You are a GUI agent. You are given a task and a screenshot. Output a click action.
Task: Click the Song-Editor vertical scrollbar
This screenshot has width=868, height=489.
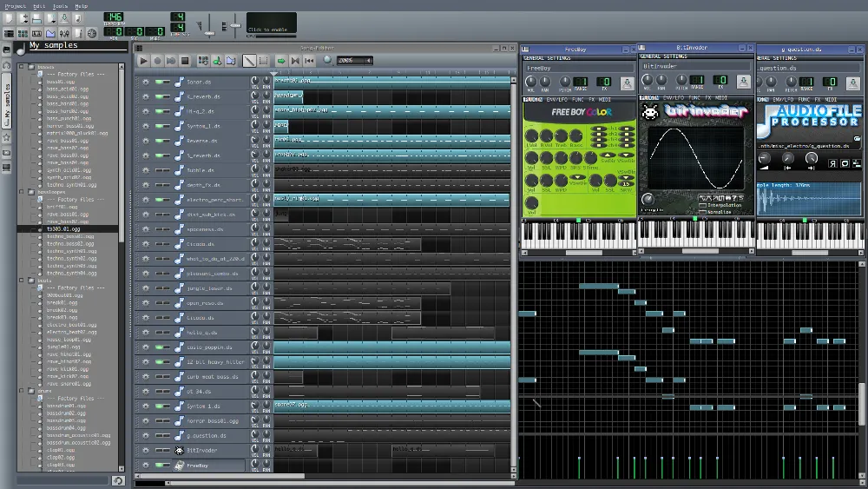[514, 277]
